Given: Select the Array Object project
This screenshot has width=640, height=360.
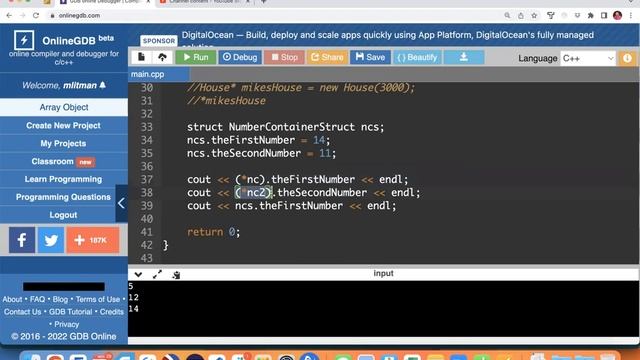Looking at the screenshot, I should 64,107.
